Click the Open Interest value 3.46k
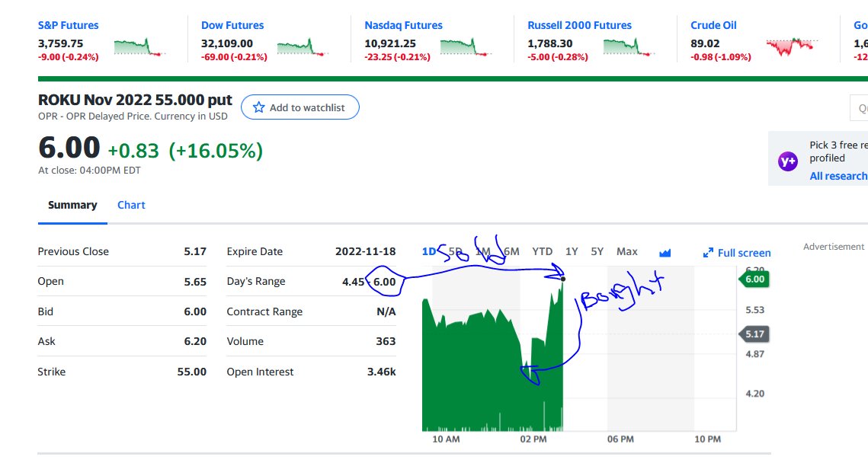Screen dimensions: 868x463 click(381, 372)
